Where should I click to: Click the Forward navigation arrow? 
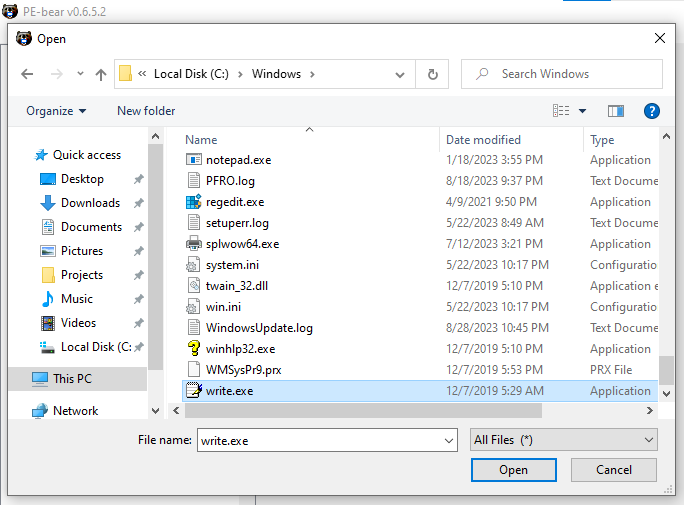[57, 74]
